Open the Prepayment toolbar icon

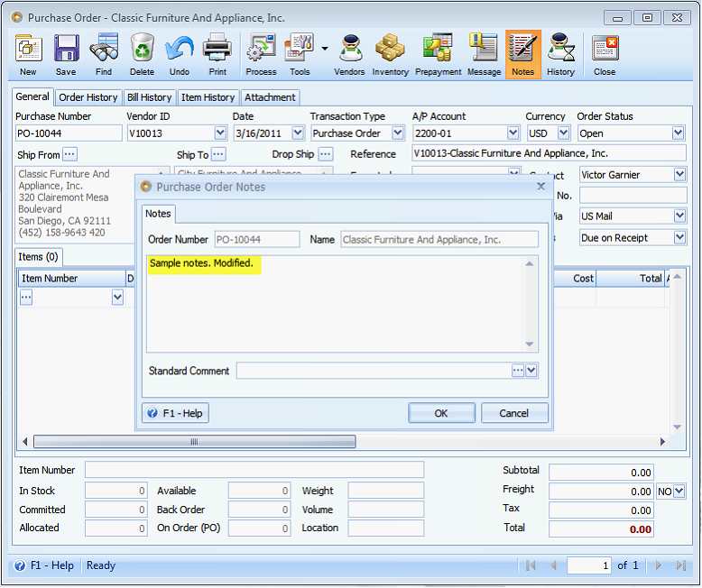438,55
